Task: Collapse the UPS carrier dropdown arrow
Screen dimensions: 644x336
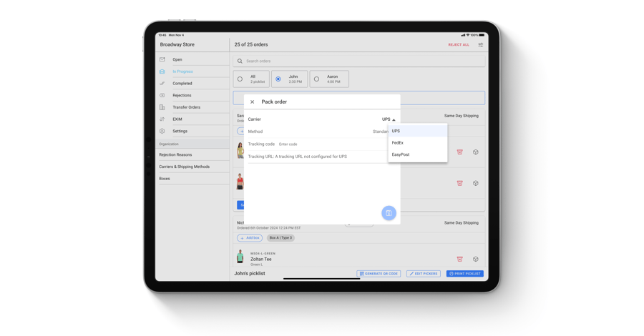Action: pyautogui.click(x=394, y=120)
